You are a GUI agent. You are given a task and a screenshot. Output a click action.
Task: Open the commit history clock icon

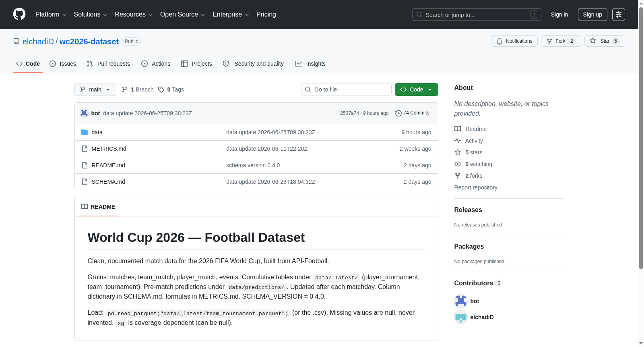pyautogui.click(x=398, y=113)
